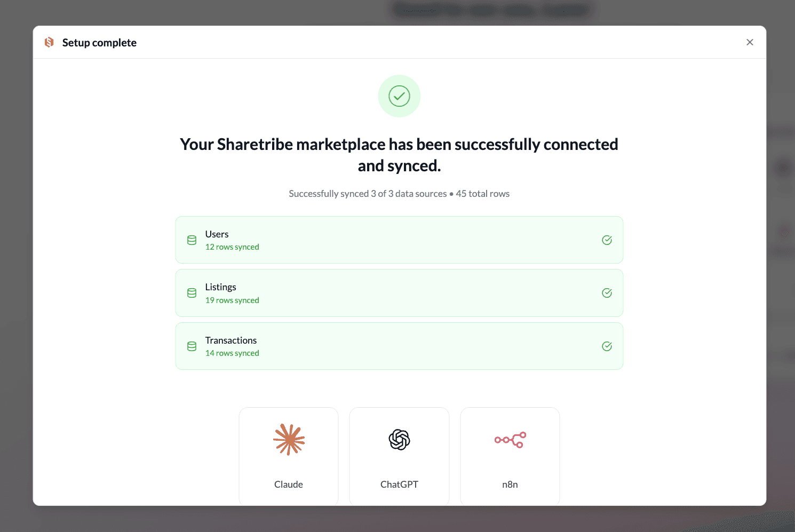This screenshot has height=532, width=795.
Task: Click the Sharetribe marketplace connected heading
Action: pos(399,155)
